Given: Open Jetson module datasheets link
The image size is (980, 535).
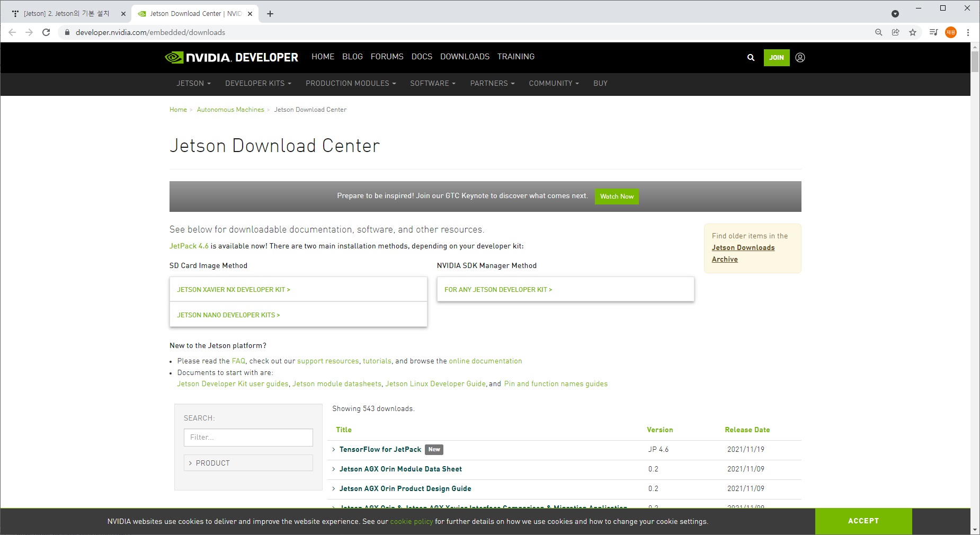Looking at the screenshot, I should (337, 384).
